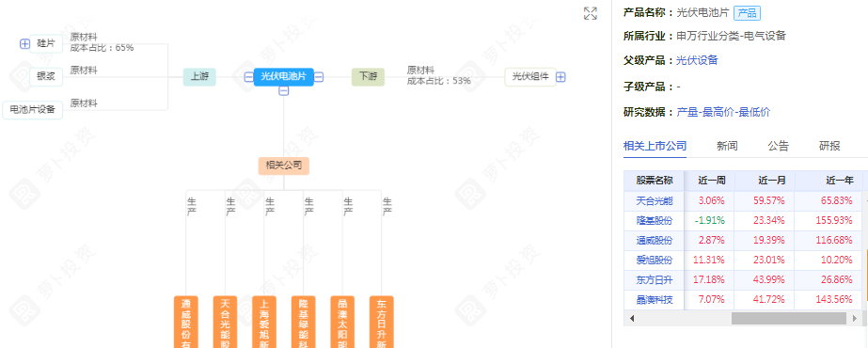The width and height of the screenshot is (868, 348).
Task: Open 晶澳科技 stock in the table
Action: 655,300
